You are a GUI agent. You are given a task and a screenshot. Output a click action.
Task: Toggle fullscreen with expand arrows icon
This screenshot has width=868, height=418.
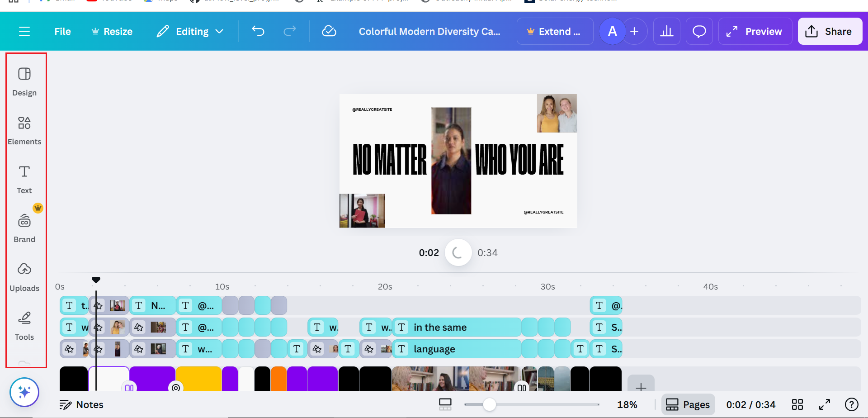pyautogui.click(x=825, y=404)
